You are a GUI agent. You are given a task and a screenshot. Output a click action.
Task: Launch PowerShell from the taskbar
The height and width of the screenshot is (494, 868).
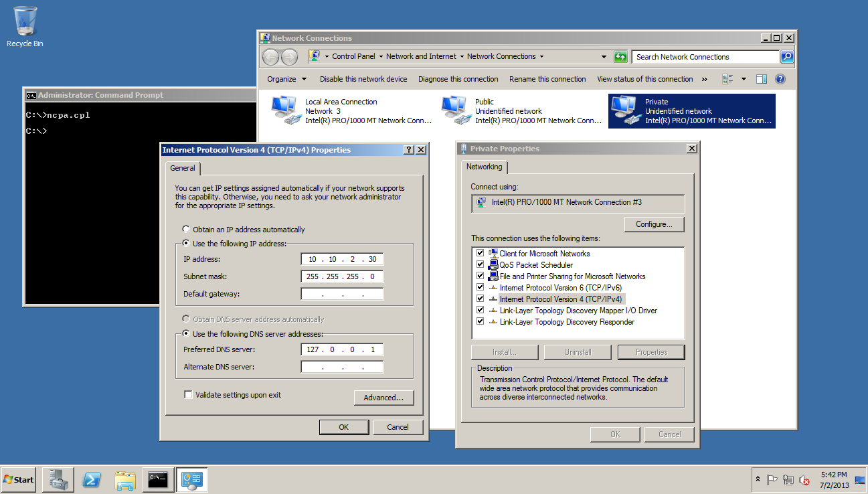pos(92,479)
